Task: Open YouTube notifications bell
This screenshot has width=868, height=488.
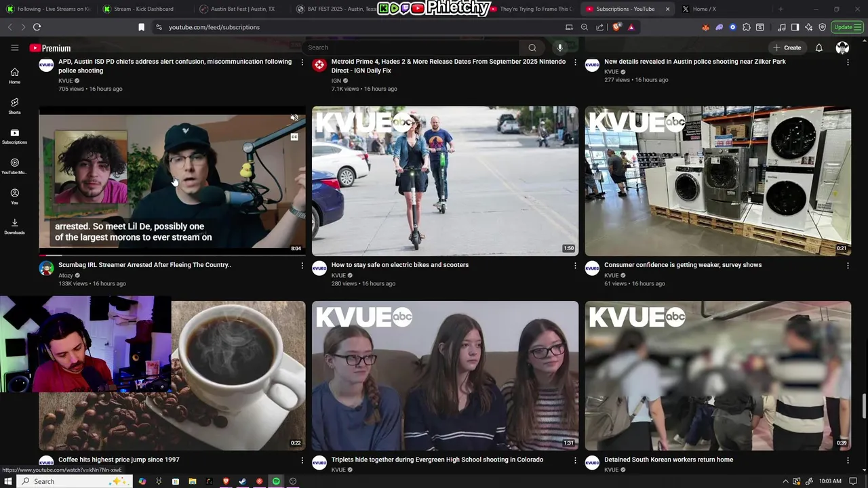Action: tap(818, 47)
